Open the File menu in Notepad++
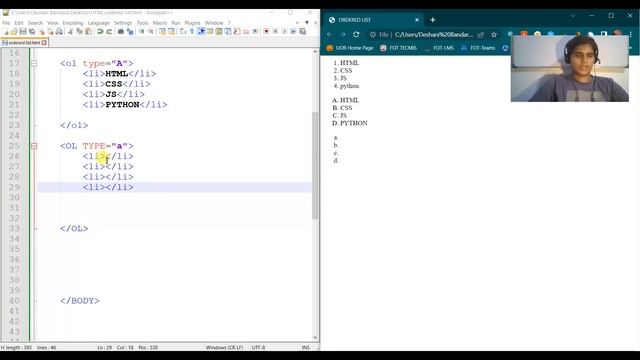Viewport: 640px width, 360px height. pos(6,23)
